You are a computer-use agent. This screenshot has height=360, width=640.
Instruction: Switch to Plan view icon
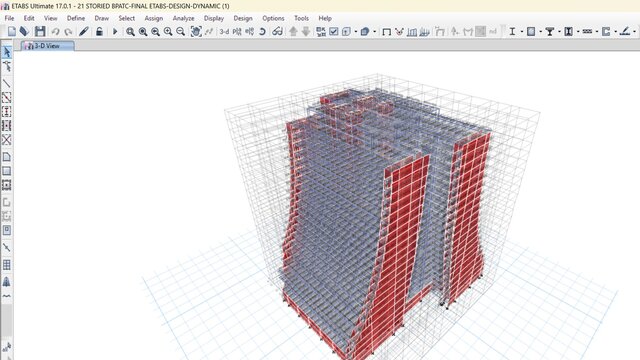pyautogui.click(x=237, y=31)
